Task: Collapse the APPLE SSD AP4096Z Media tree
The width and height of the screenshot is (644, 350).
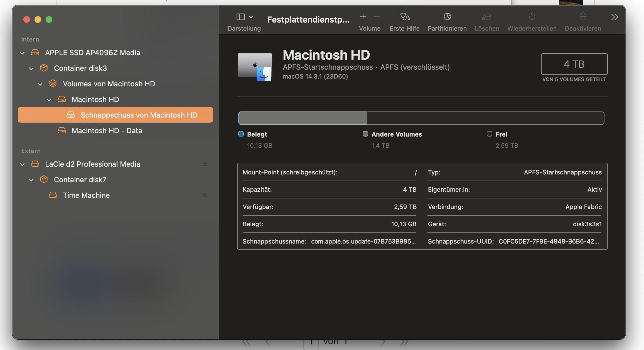Action: [23, 53]
